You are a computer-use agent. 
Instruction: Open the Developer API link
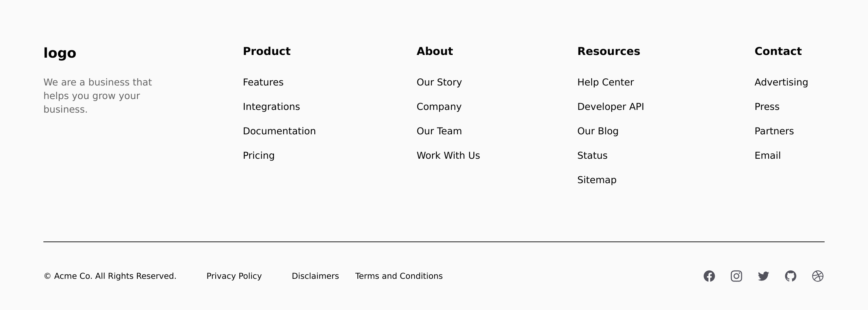tap(611, 107)
